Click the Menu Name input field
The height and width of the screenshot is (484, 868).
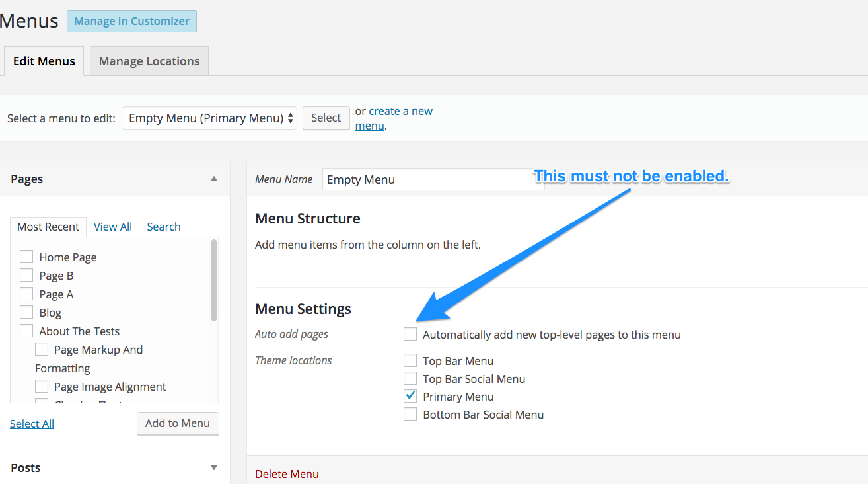[x=433, y=179]
